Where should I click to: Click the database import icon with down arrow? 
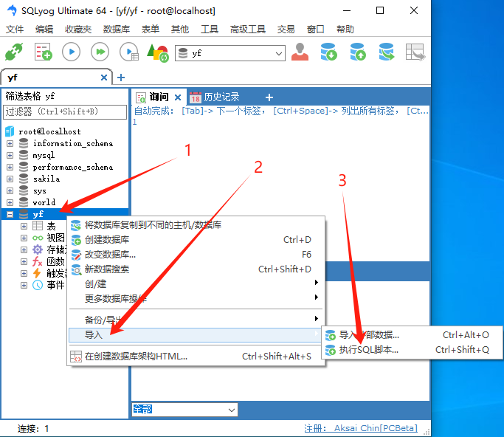click(x=328, y=52)
